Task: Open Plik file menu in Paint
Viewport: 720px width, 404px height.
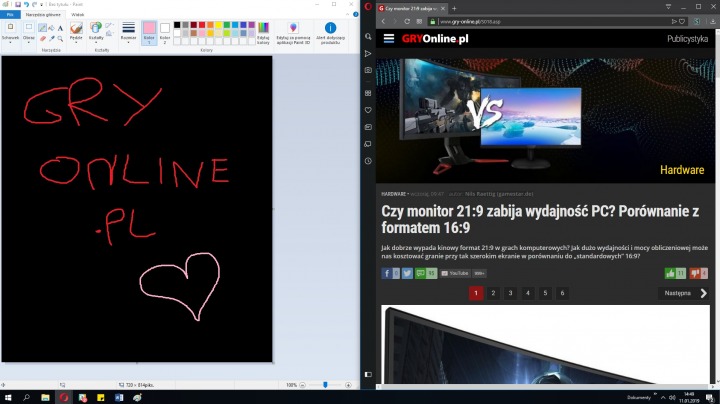Action: [x=10, y=15]
